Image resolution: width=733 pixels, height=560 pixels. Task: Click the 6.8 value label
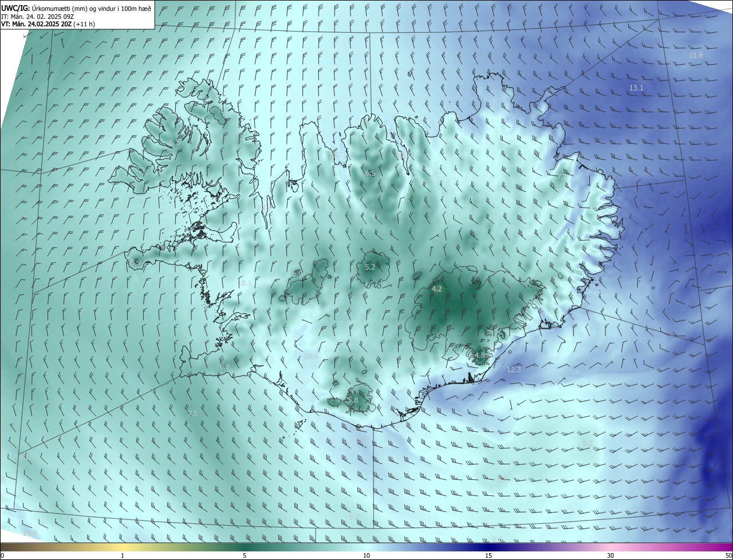224,367
